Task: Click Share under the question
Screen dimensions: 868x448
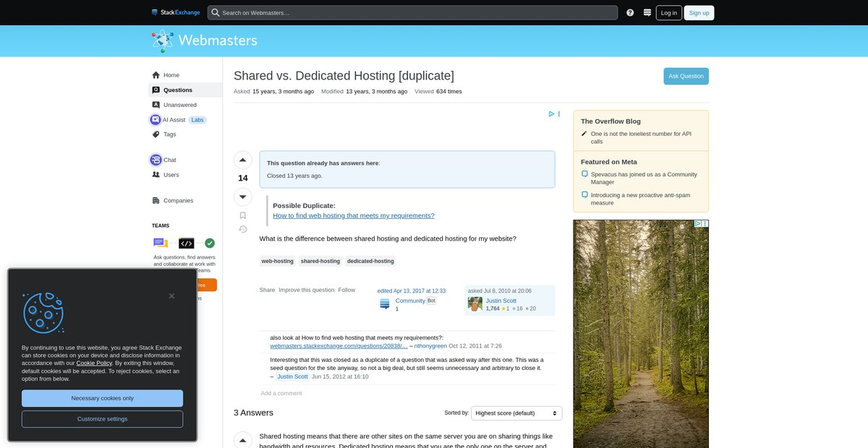Action: tap(268, 290)
